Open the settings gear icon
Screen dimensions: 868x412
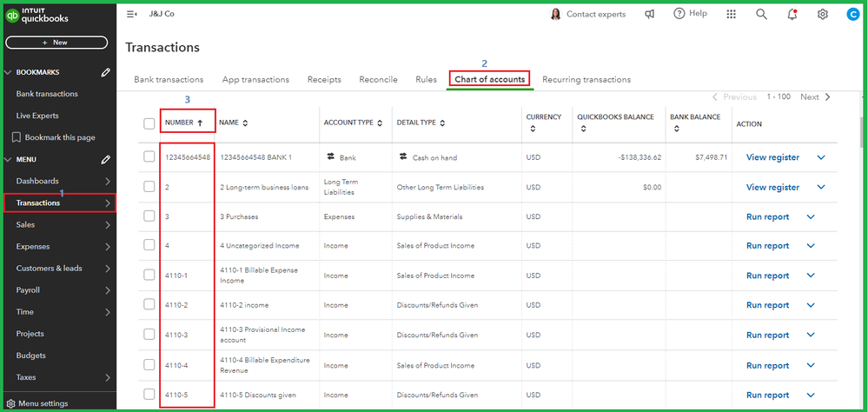(x=823, y=14)
